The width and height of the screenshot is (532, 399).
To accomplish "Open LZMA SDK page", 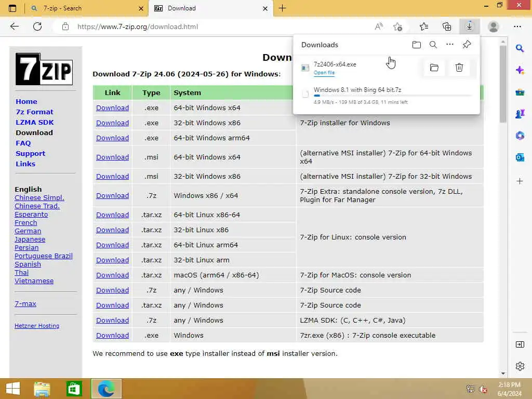I will [x=35, y=122].
